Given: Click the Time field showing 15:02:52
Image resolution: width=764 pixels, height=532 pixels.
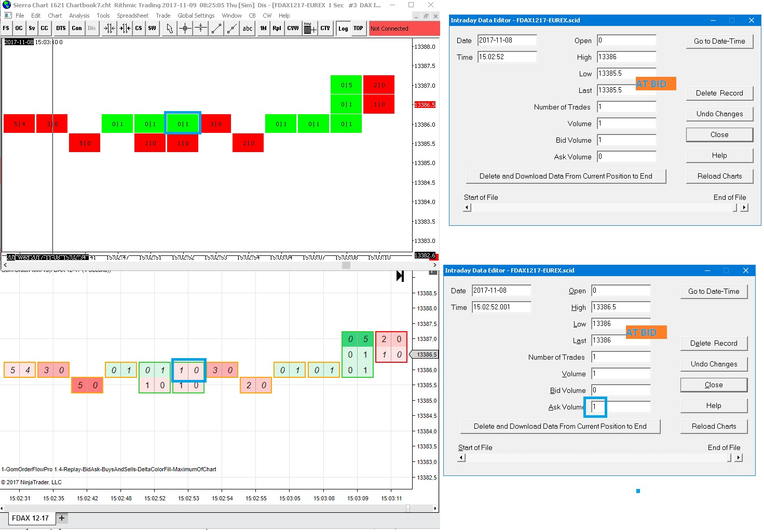Looking at the screenshot, I should pyautogui.click(x=507, y=57).
